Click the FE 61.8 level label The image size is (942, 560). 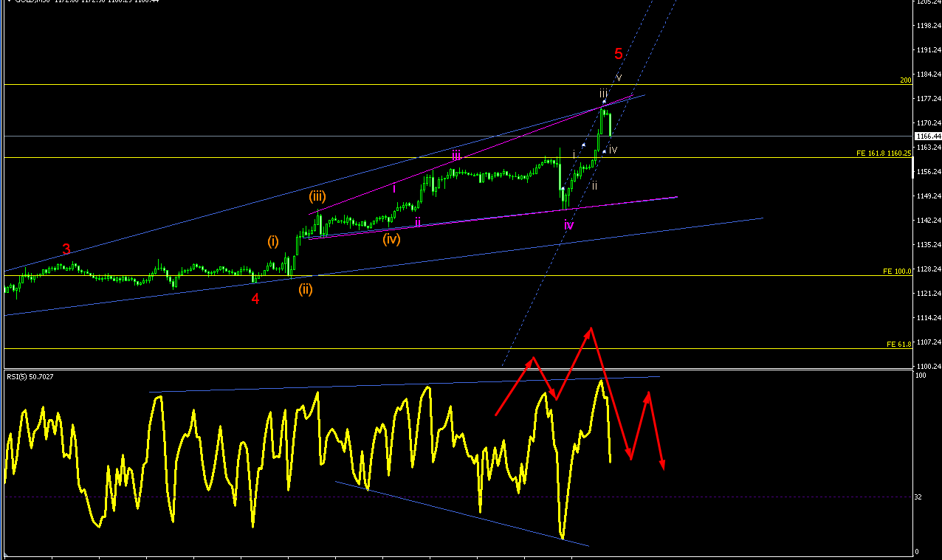(900, 345)
